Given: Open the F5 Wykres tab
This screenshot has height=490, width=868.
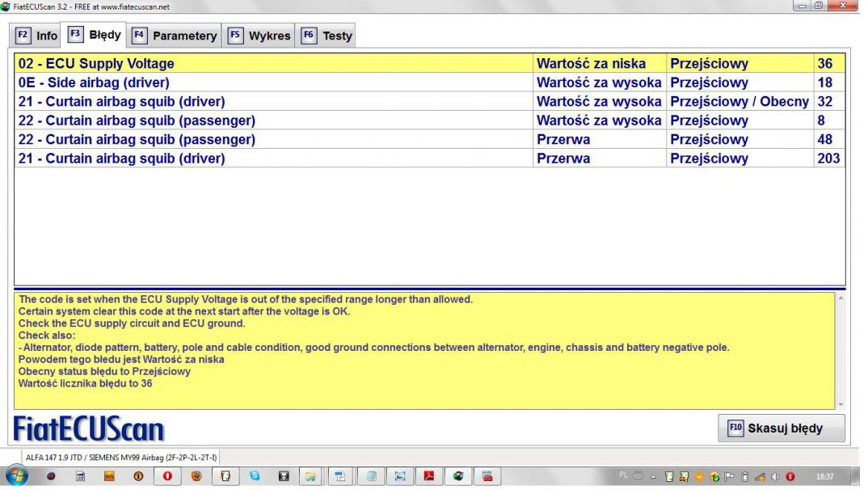Looking at the screenshot, I should (x=258, y=36).
